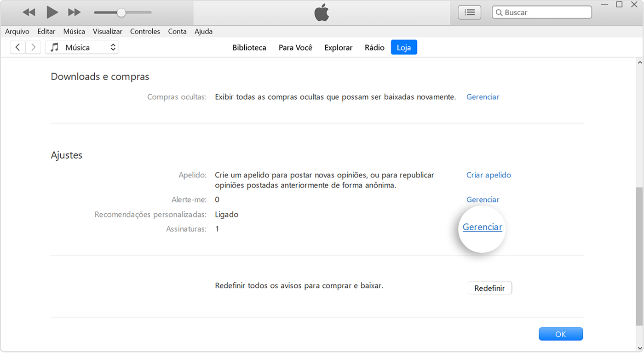Minimize the iTunes window
Screen dimensions: 644x353
click(604, 5)
